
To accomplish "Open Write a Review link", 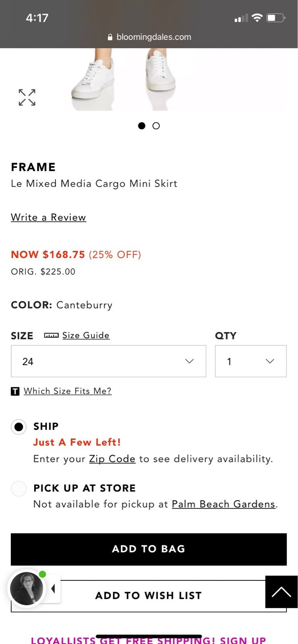I will (48, 217).
